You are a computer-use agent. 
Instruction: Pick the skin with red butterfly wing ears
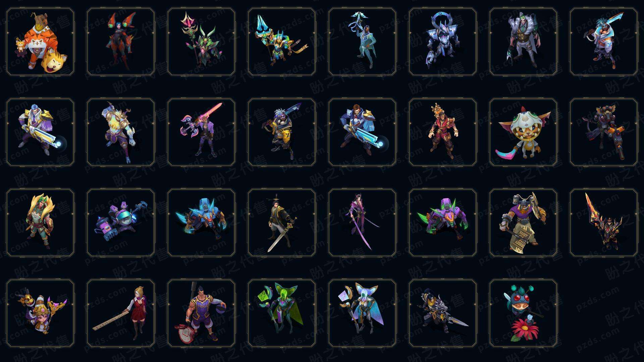point(121,42)
